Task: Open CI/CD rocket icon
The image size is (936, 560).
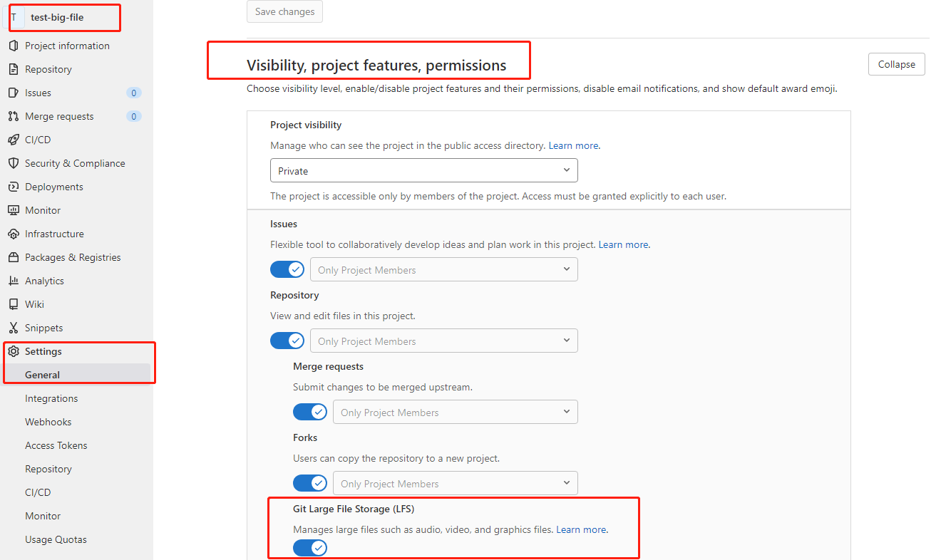Action: point(13,140)
